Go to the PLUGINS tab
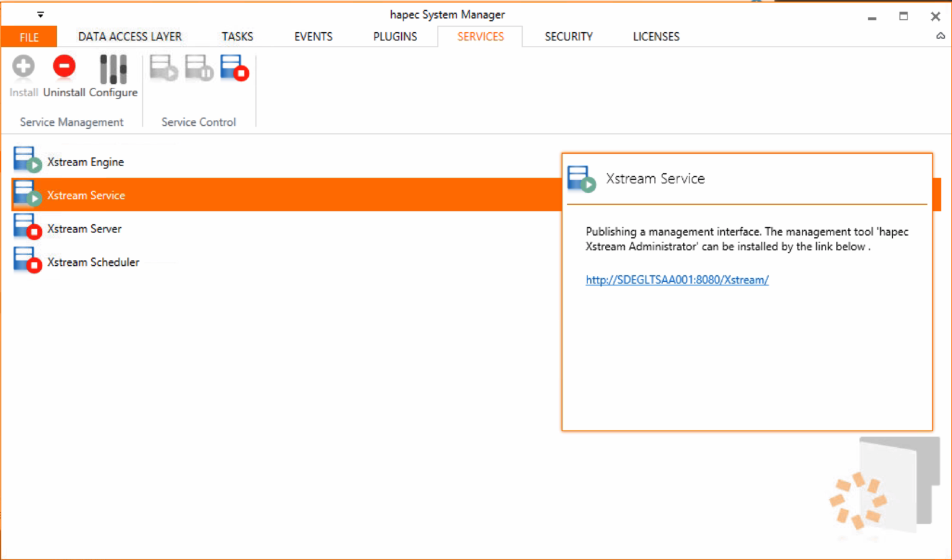Screen dimensions: 952x560 point(395,37)
